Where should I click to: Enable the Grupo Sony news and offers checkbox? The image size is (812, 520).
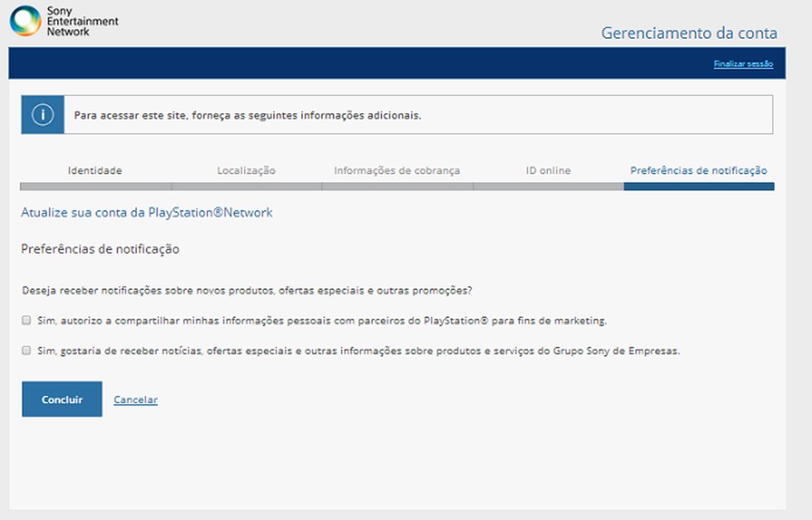coord(26,348)
